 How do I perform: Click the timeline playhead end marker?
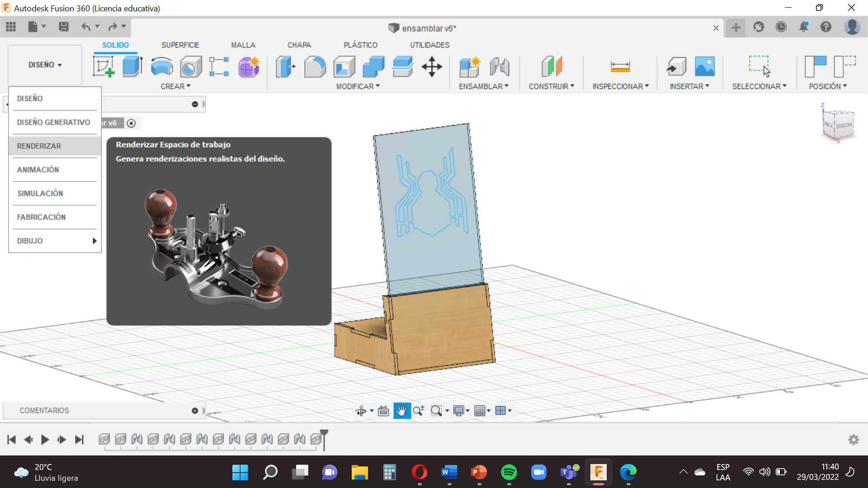click(x=324, y=439)
